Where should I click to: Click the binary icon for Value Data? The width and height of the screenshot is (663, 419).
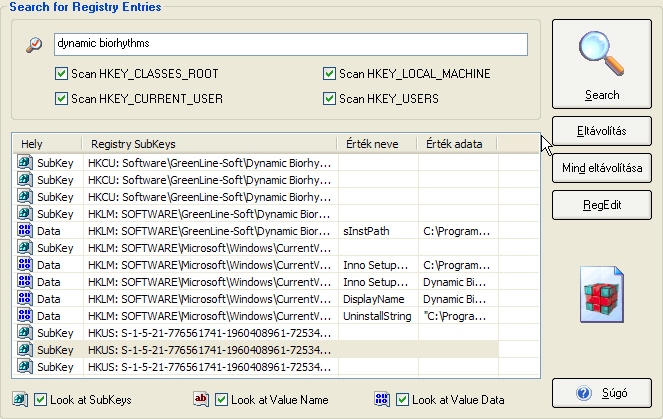382,400
